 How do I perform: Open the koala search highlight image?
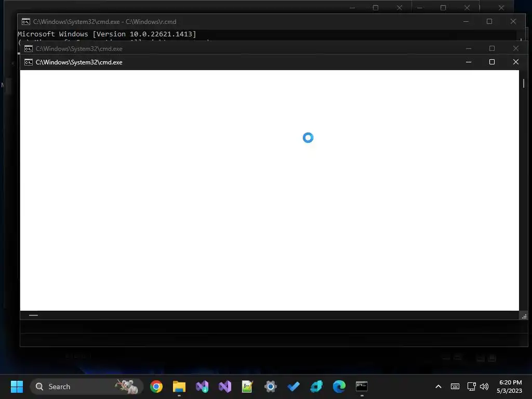127,387
